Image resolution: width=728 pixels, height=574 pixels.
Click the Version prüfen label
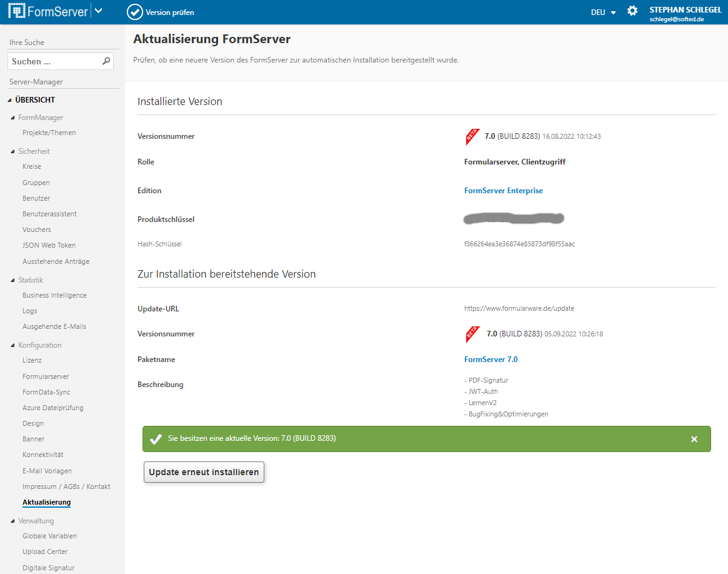[x=170, y=13]
